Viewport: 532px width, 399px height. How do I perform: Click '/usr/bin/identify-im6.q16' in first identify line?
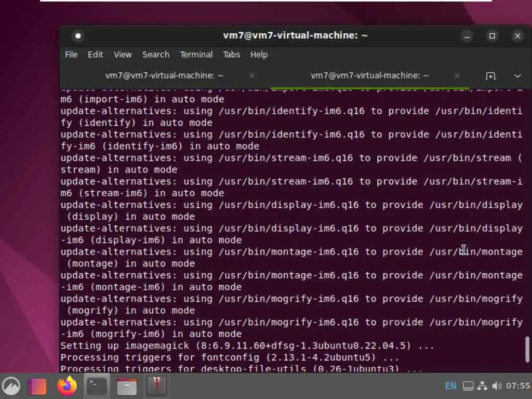click(292, 111)
